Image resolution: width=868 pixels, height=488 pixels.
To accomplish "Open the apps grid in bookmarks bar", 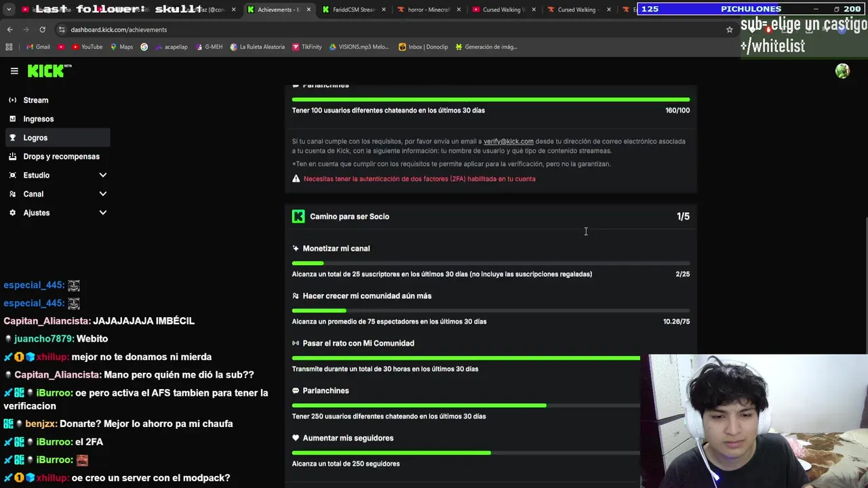I will (x=9, y=47).
